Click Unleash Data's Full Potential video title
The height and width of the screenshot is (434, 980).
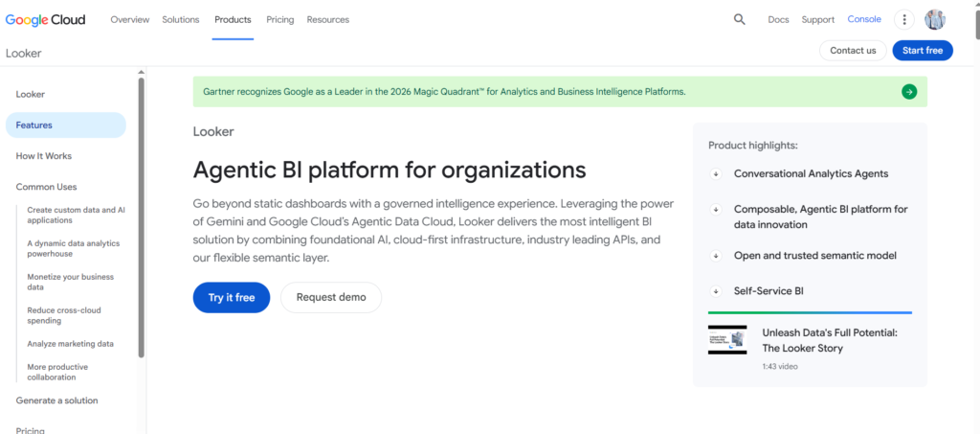pyautogui.click(x=830, y=341)
